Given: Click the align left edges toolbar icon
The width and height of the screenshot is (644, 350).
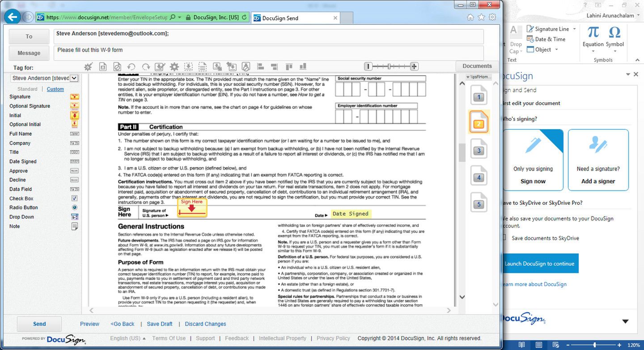Looking at the screenshot, I should click(260, 67).
